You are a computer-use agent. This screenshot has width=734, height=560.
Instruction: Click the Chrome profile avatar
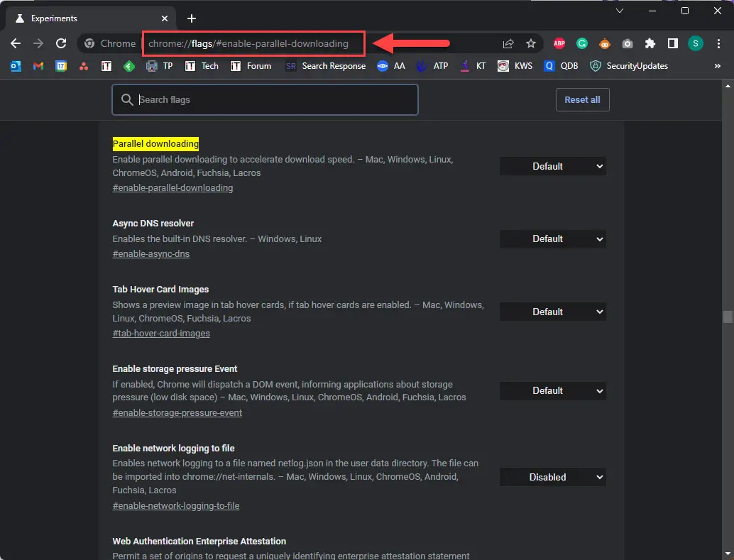pos(695,43)
